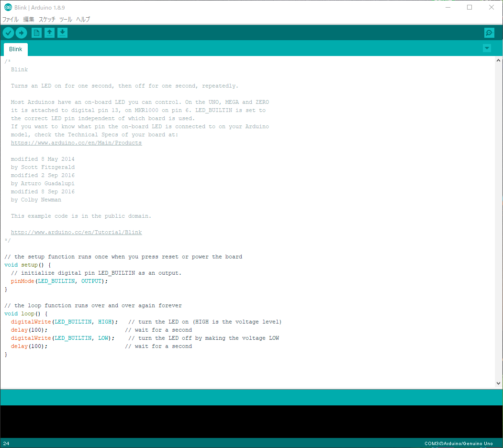The height and width of the screenshot is (448, 503).
Task: Click the '// turn the LED on' comment
Action: [205, 322]
